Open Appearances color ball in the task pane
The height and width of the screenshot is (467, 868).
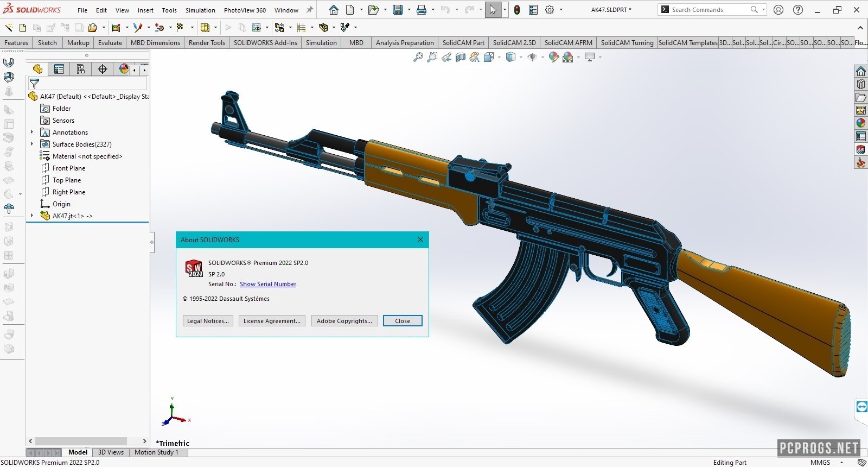click(861, 123)
